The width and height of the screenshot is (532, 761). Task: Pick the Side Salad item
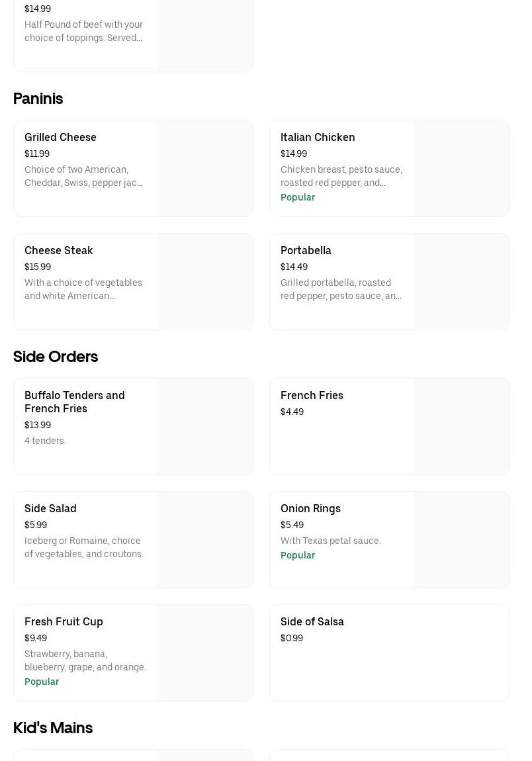[x=50, y=509]
